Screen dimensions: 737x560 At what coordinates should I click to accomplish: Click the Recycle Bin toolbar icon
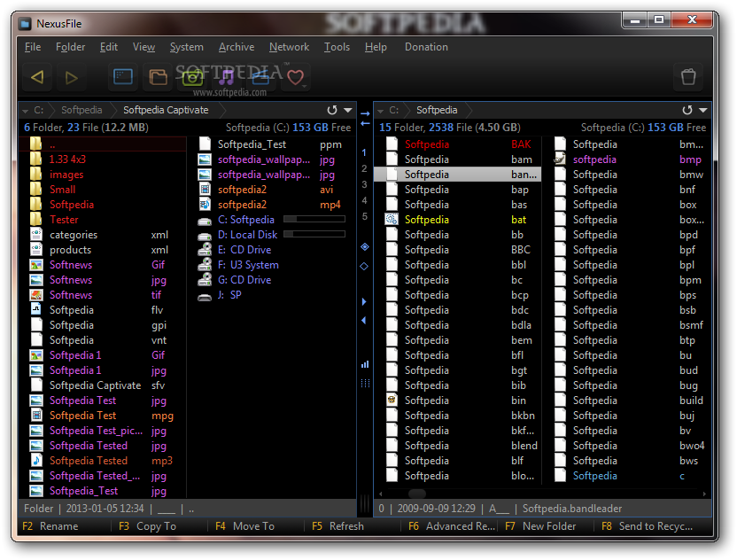pyautogui.click(x=688, y=76)
